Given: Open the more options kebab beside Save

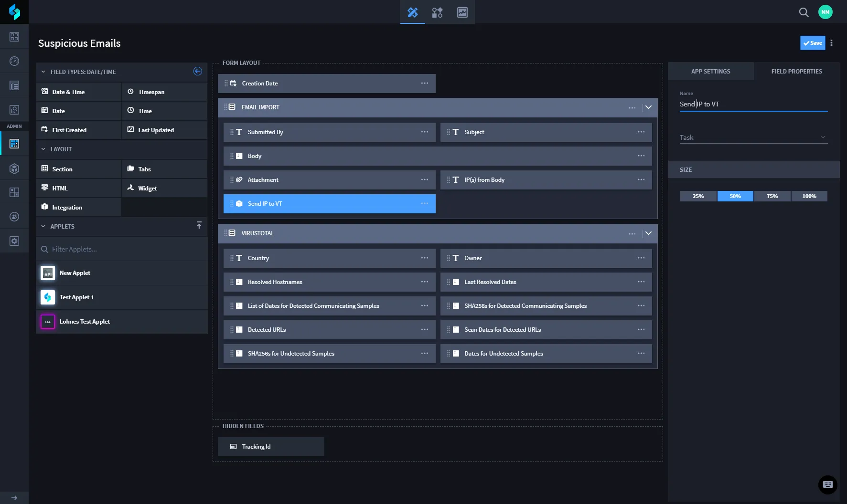Looking at the screenshot, I should point(832,43).
